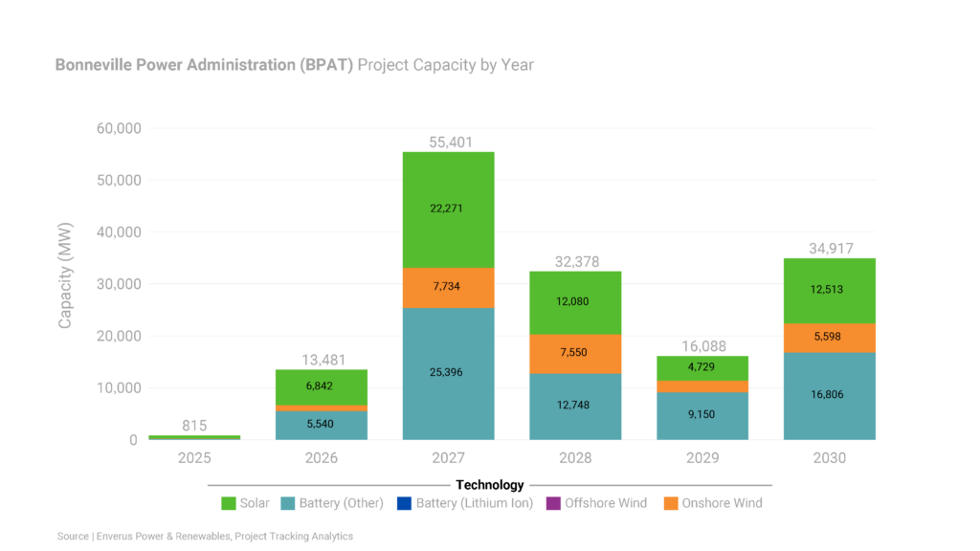Screen dimensions: 980x551
Task: Select the blue Battery (Lithium Ion) legend swatch
Action: [405, 503]
